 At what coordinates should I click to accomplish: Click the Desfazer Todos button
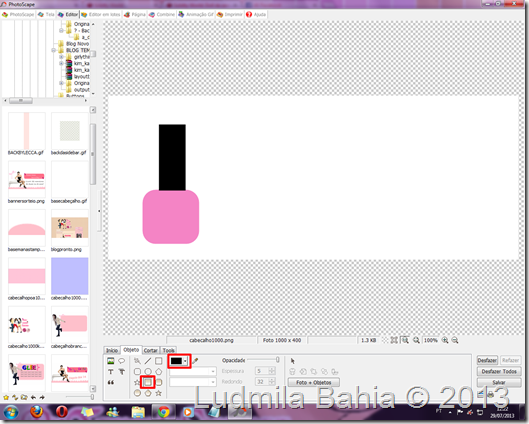(x=499, y=371)
